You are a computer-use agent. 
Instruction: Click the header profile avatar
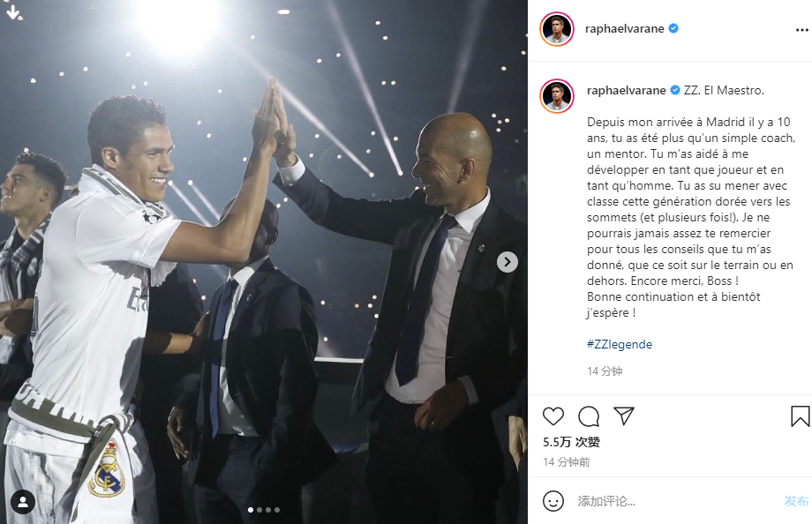(x=557, y=29)
